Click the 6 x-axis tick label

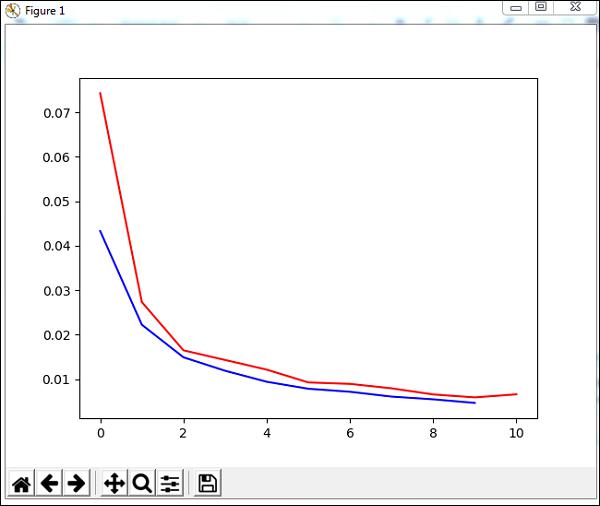pyautogui.click(x=350, y=433)
